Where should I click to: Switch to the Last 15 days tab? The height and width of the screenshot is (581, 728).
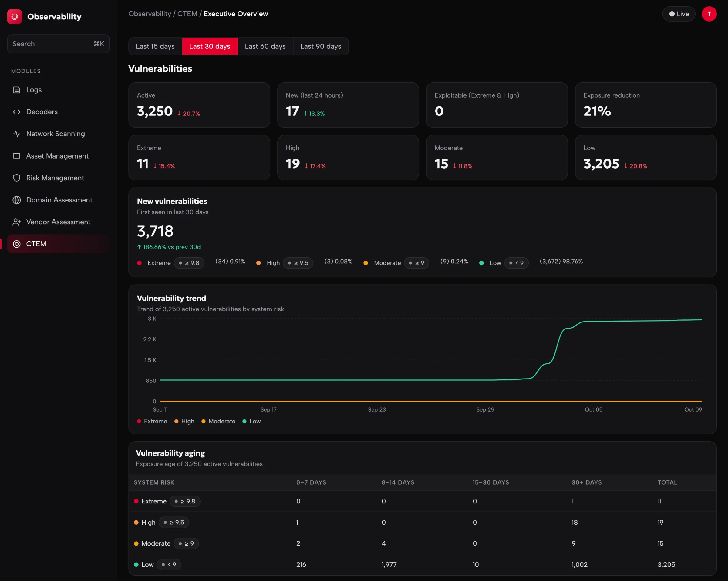coord(155,46)
